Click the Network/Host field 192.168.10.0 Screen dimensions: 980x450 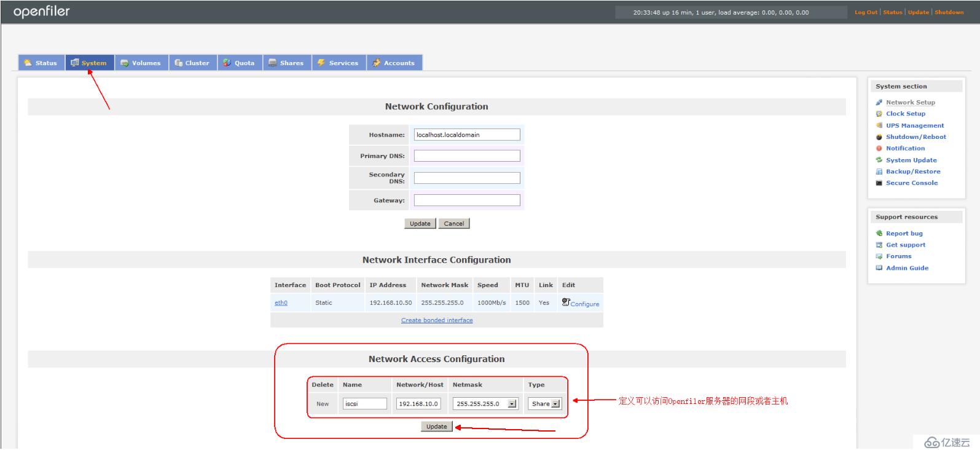(418, 404)
